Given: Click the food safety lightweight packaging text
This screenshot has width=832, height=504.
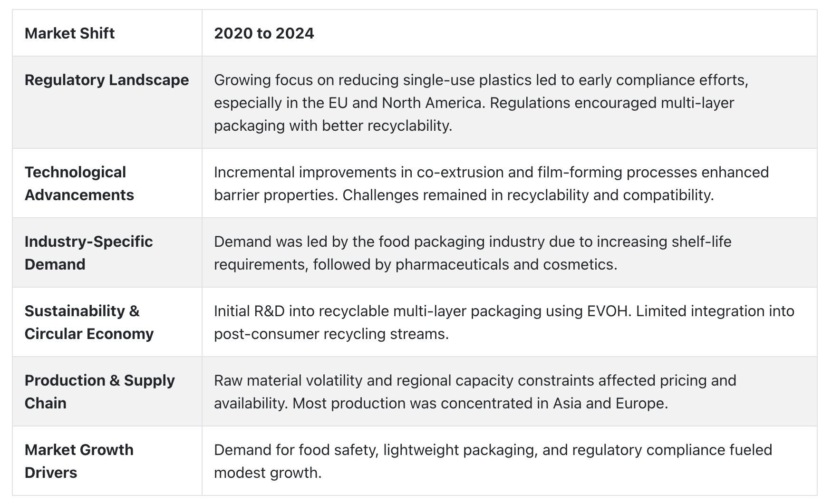Looking at the screenshot, I should 493,461.
